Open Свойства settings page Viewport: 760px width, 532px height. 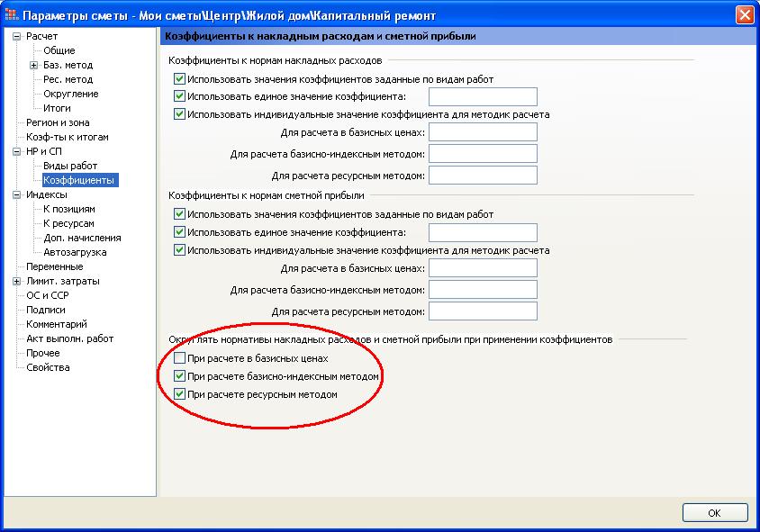coord(48,368)
